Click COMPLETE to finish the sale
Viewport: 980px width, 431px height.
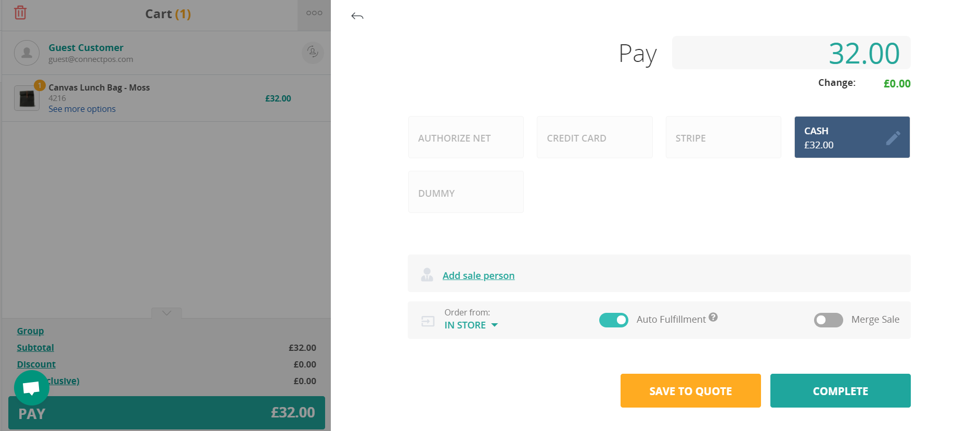[x=840, y=390]
